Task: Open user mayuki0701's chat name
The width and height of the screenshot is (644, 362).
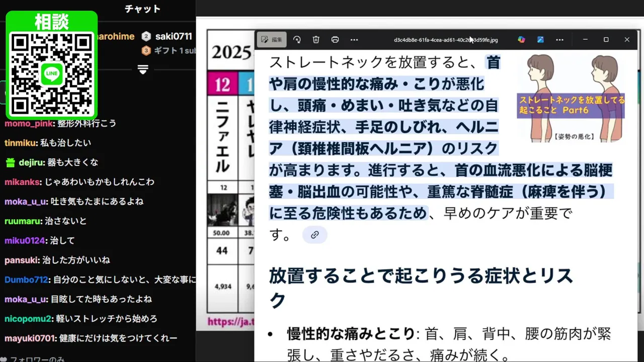Action: click(x=31, y=338)
